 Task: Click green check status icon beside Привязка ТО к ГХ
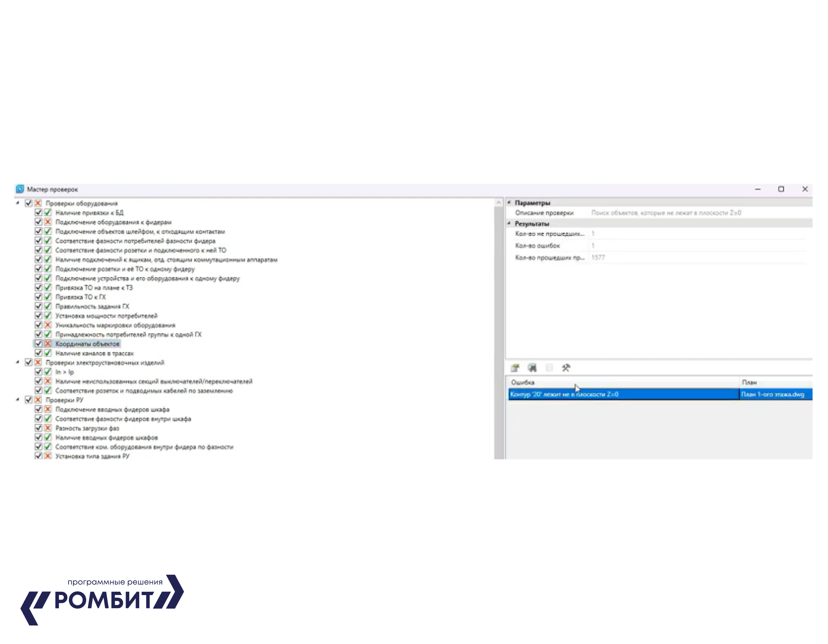click(x=48, y=296)
